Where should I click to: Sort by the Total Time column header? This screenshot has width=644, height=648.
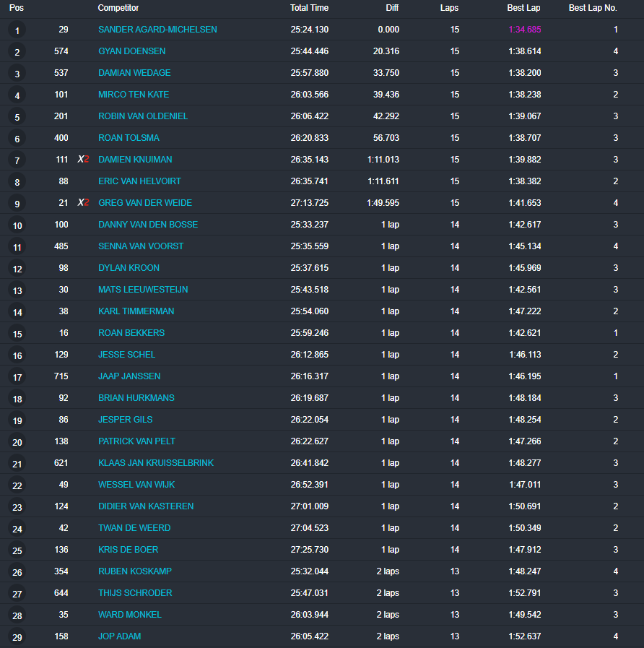[309, 8]
